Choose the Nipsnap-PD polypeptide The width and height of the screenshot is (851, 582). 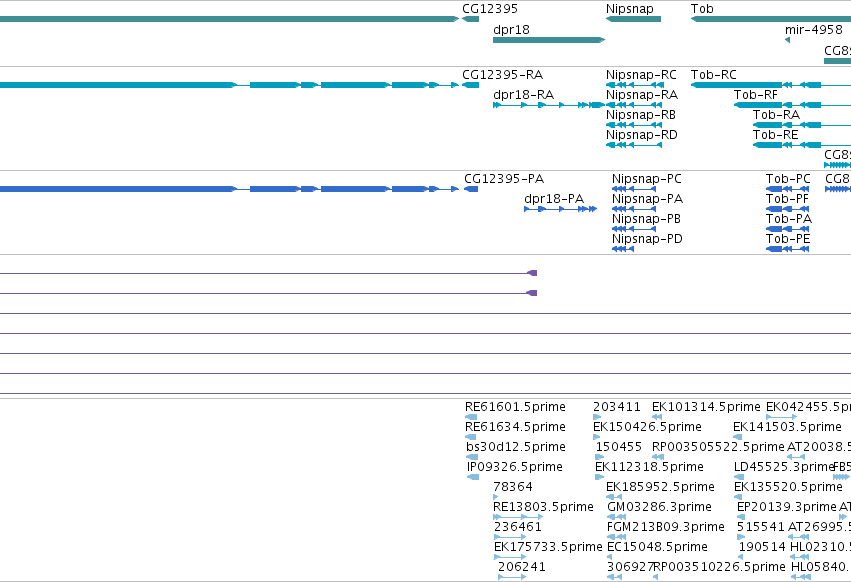(647, 239)
